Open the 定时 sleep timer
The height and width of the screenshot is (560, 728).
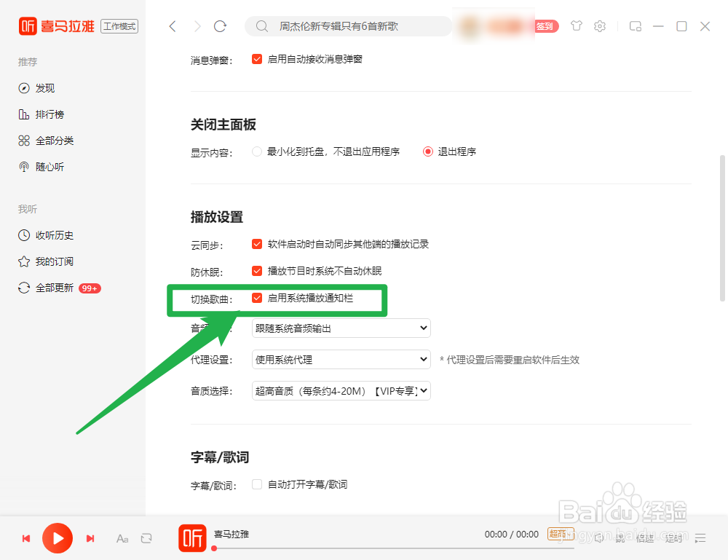click(x=673, y=538)
